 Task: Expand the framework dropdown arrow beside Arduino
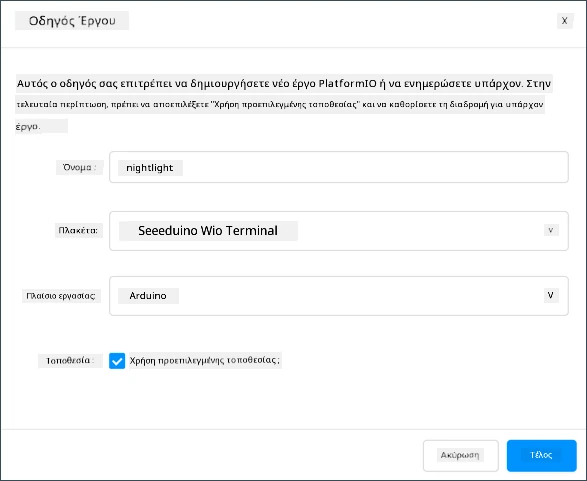551,295
